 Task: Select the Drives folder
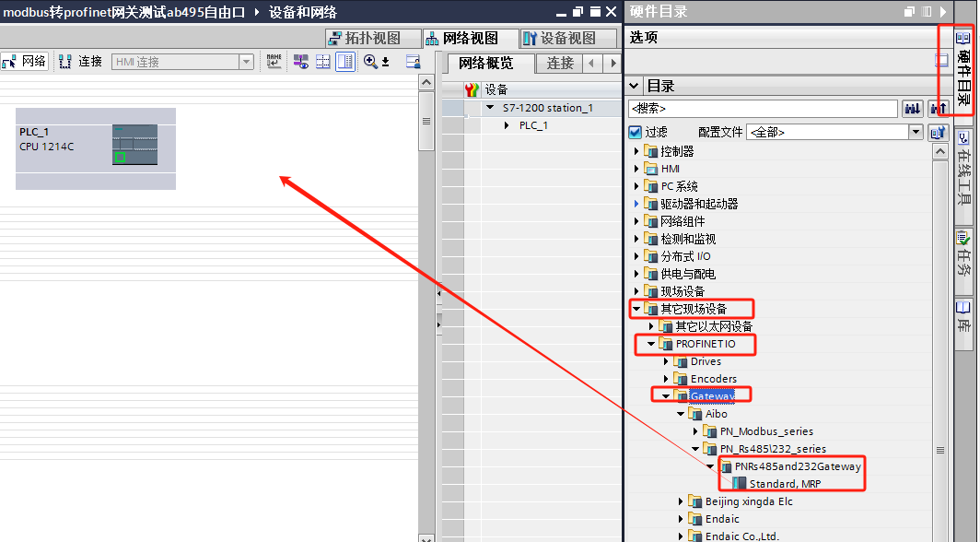[706, 361]
